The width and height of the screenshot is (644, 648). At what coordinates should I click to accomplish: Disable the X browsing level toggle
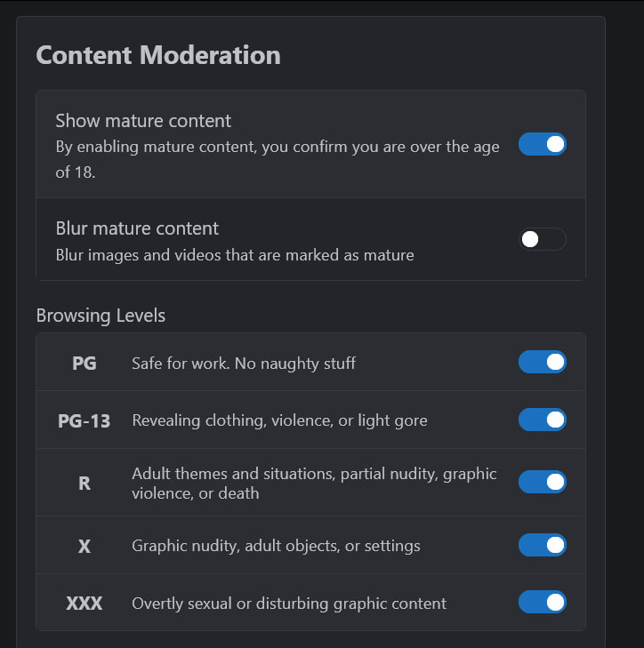click(x=542, y=545)
